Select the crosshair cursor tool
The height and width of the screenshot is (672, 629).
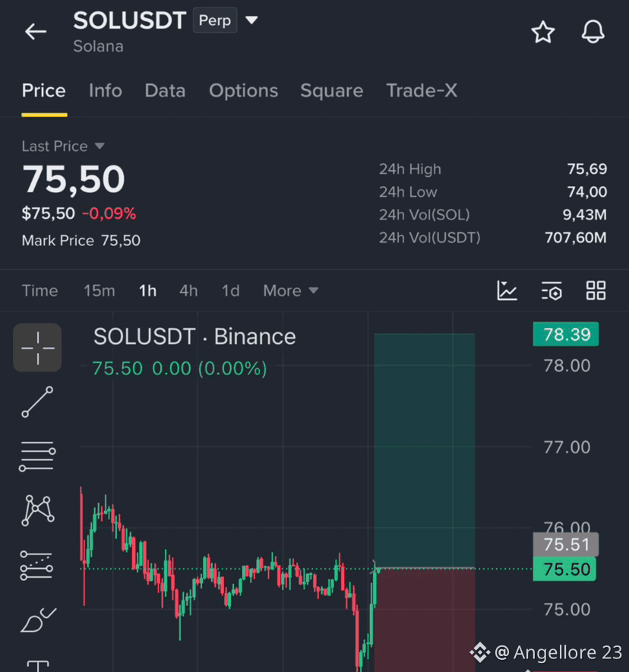click(37, 348)
